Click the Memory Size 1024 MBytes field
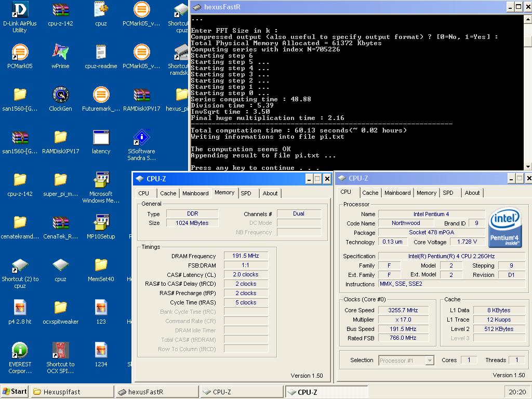Image resolution: width=532 pixels, height=399 pixels. [192, 223]
